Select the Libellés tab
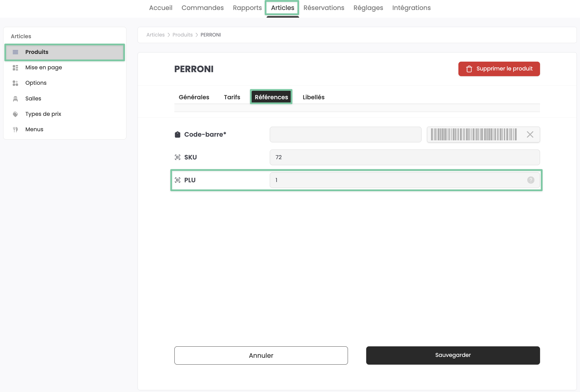Viewport: 580px width, 392px height. [313, 97]
